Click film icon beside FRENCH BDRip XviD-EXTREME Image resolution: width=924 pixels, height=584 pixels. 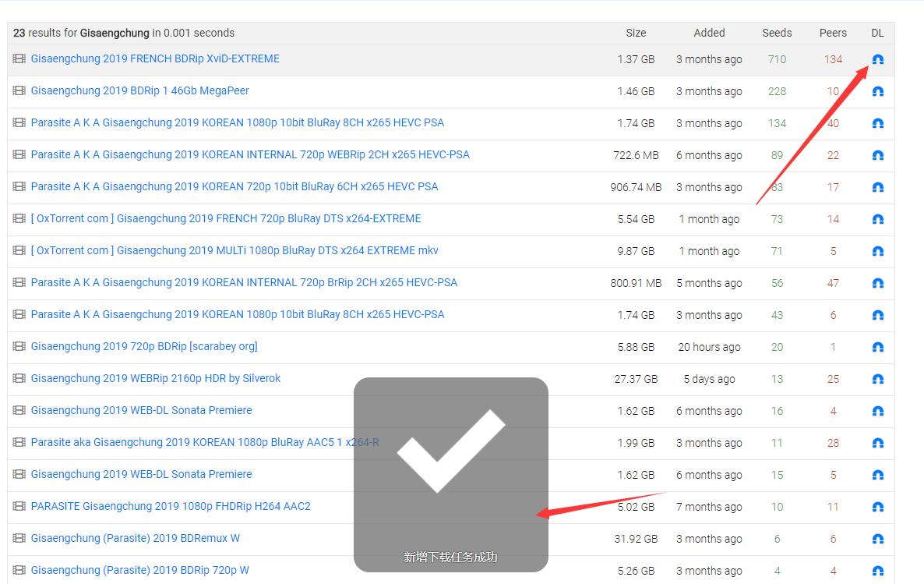[x=19, y=58]
